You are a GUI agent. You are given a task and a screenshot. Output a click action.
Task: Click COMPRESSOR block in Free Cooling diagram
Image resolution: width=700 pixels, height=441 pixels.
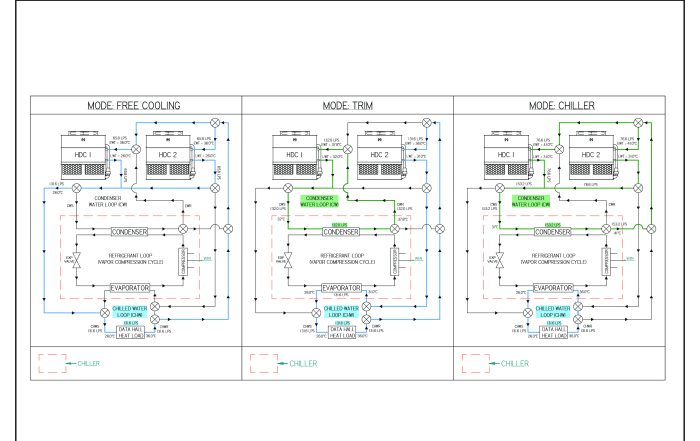(183, 262)
